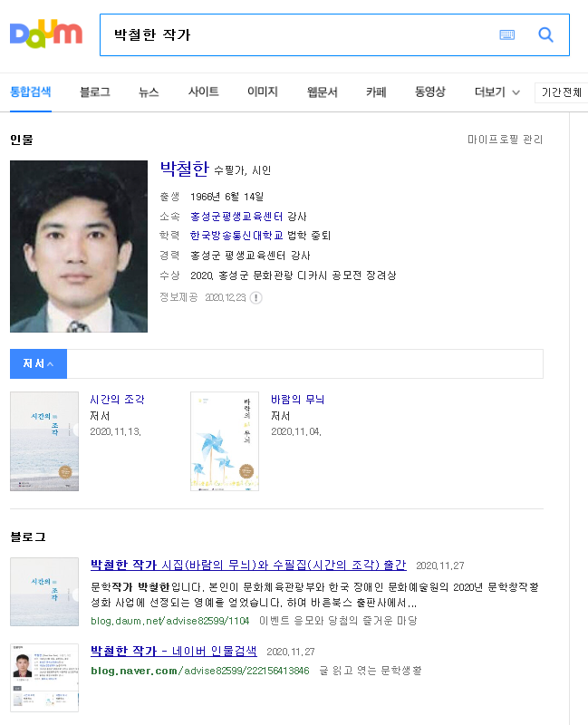This screenshot has width=588, height=725.
Task: Collapse the 저서 section tab
Action: click(x=38, y=363)
